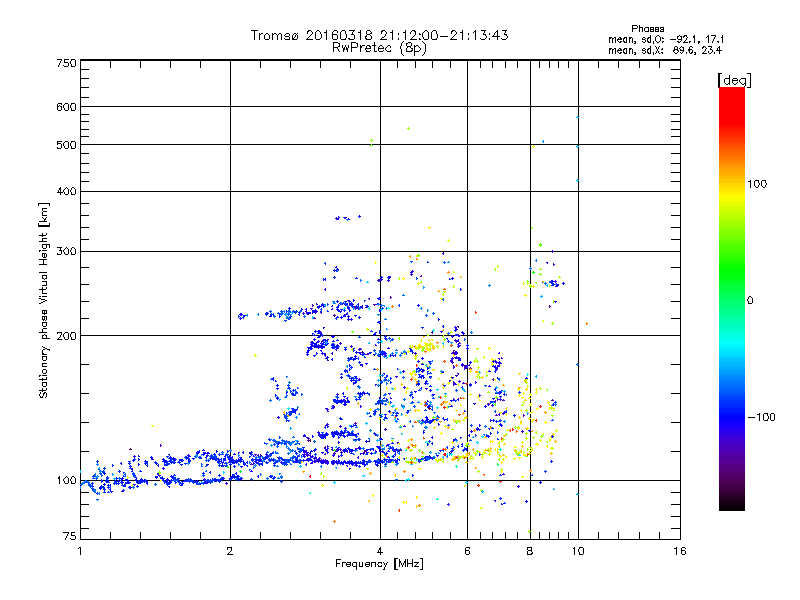Click the x-axis tick label '8'
Screen dimensions: 800x600
pos(530,551)
